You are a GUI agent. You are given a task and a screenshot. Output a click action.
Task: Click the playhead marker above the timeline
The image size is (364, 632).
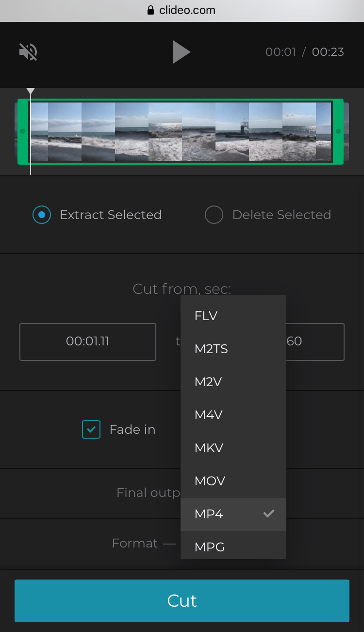click(31, 91)
